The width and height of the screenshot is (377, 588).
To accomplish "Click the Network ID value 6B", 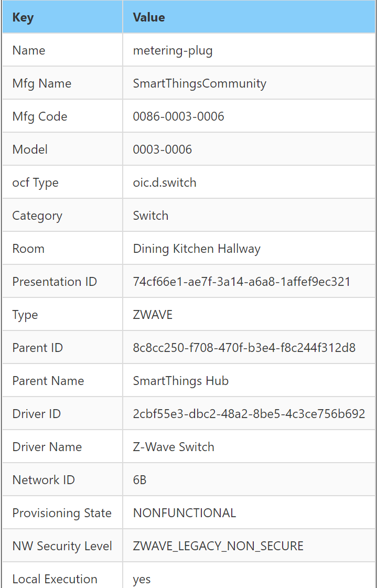I will click(x=140, y=480).
